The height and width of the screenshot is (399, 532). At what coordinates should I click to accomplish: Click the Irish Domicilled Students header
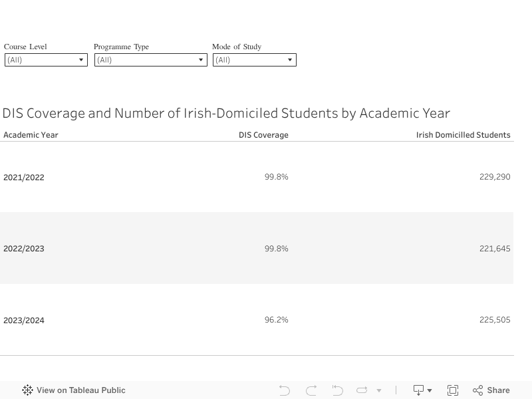pos(463,135)
